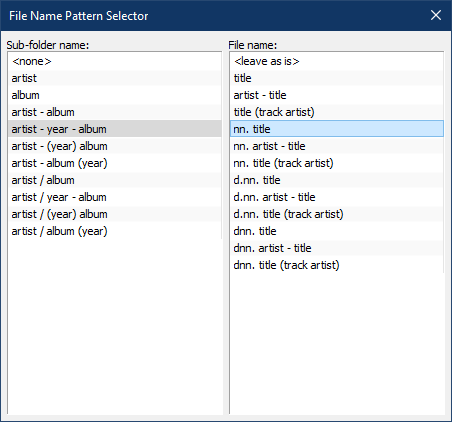
Task: Select 'dnn. title (track artist)' file name
Action: tap(337, 265)
